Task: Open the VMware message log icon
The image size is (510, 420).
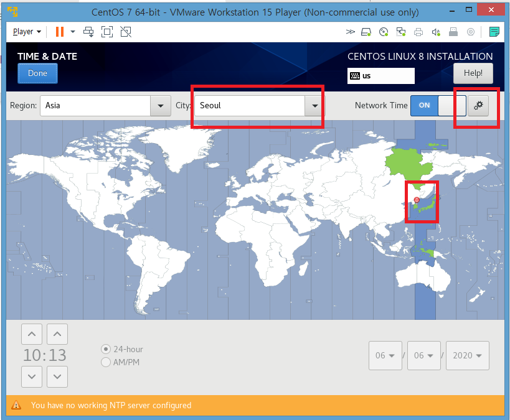Action: tap(494, 32)
